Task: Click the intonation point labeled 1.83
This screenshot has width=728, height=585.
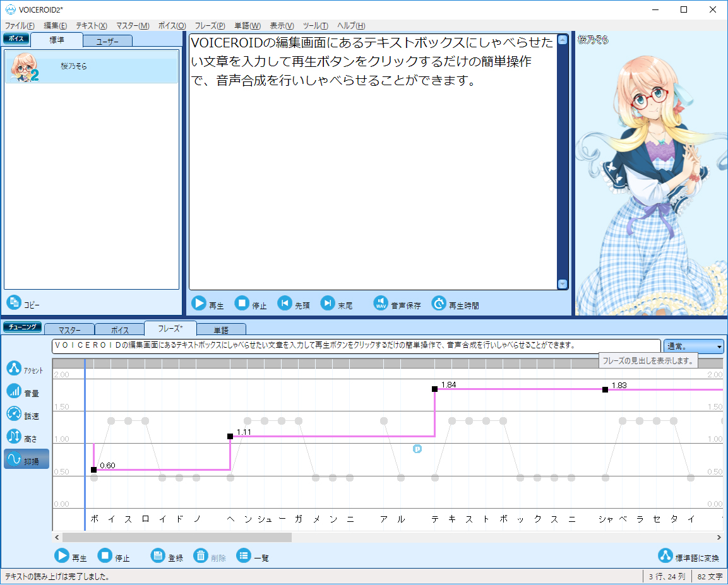Action: pos(605,390)
